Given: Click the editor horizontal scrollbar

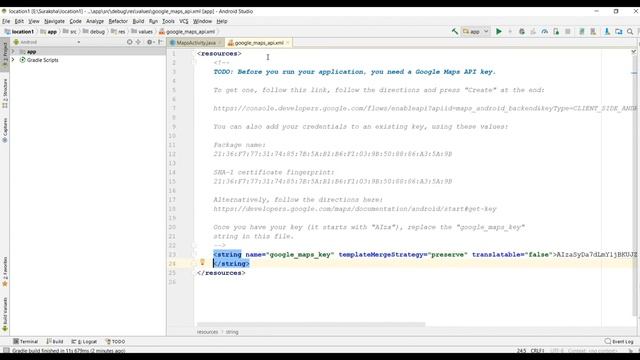Looking at the screenshot, I should coord(311,324).
